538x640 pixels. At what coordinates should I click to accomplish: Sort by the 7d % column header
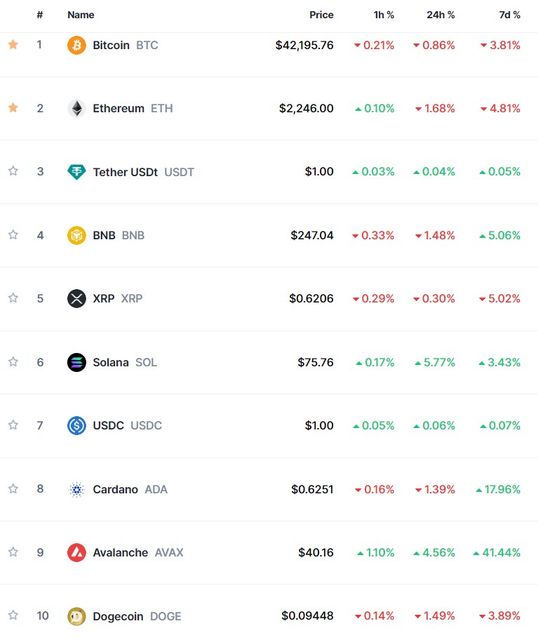[509, 15]
